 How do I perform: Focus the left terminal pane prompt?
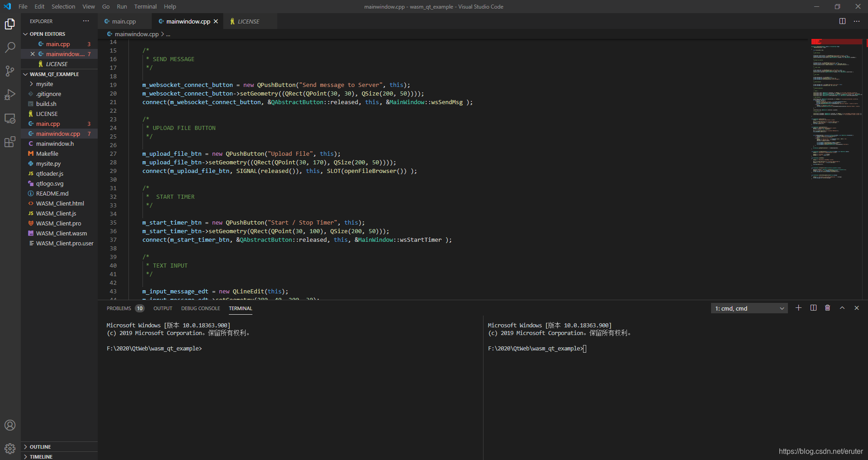(154, 349)
